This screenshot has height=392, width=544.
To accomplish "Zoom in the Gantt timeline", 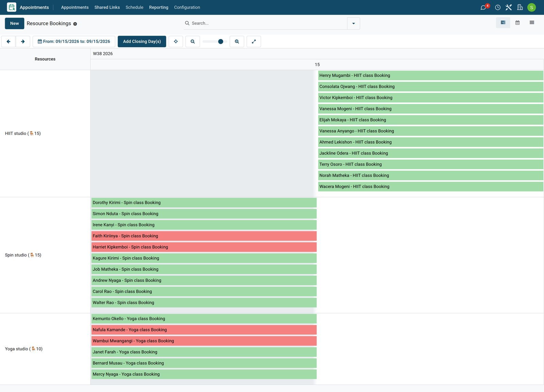I will pyautogui.click(x=237, y=41).
